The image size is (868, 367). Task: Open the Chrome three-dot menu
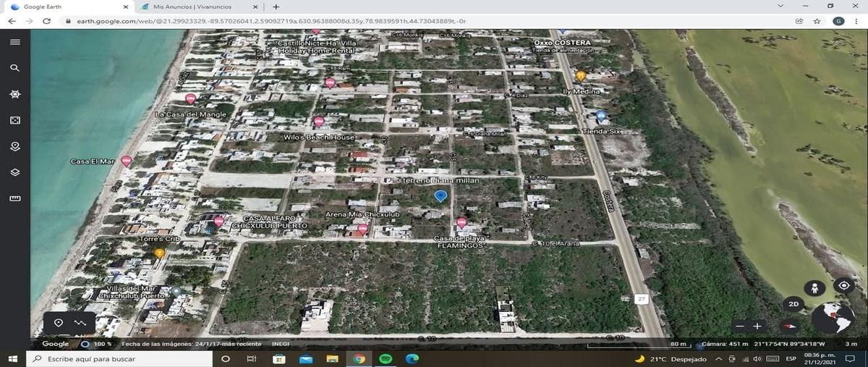[x=856, y=21]
